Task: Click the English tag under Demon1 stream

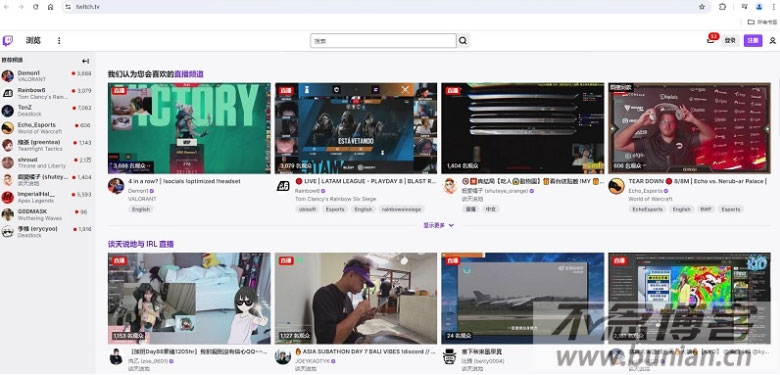Action: point(141,209)
